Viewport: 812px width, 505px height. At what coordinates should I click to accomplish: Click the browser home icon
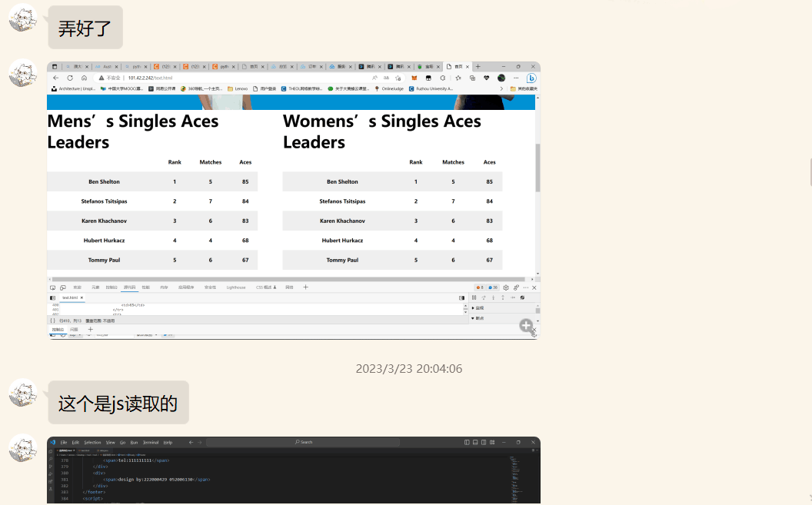click(x=84, y=78)
